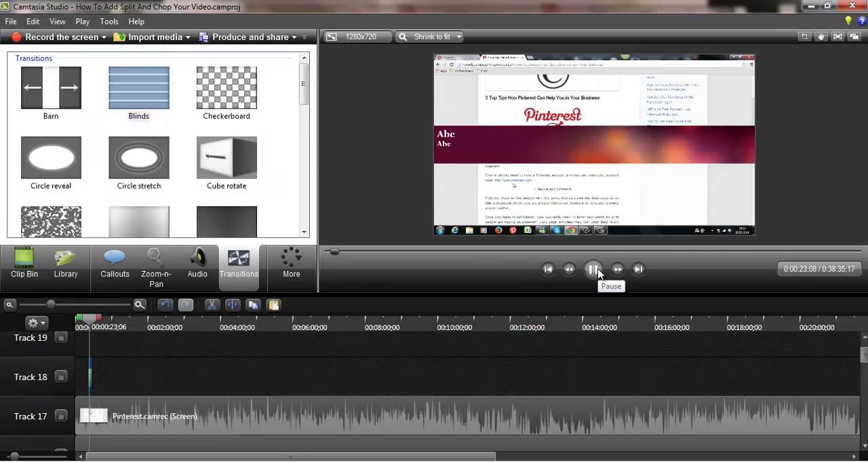
Task: Open the Callouts tab
Action: pos(115,264)
